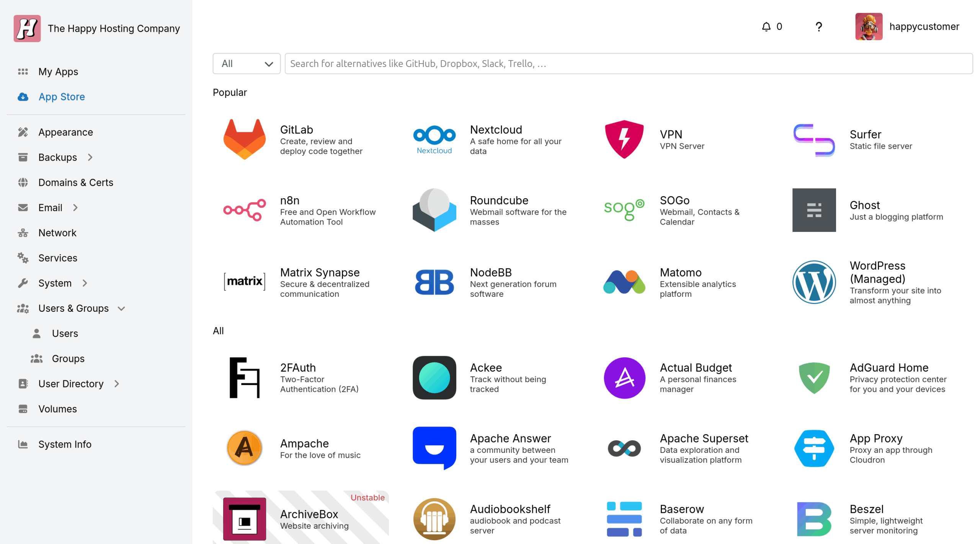Image resolution: width=980 pixels, height=544 pixels.
Task: Go to My Apps in sidebar
Action: coord(58,72)
